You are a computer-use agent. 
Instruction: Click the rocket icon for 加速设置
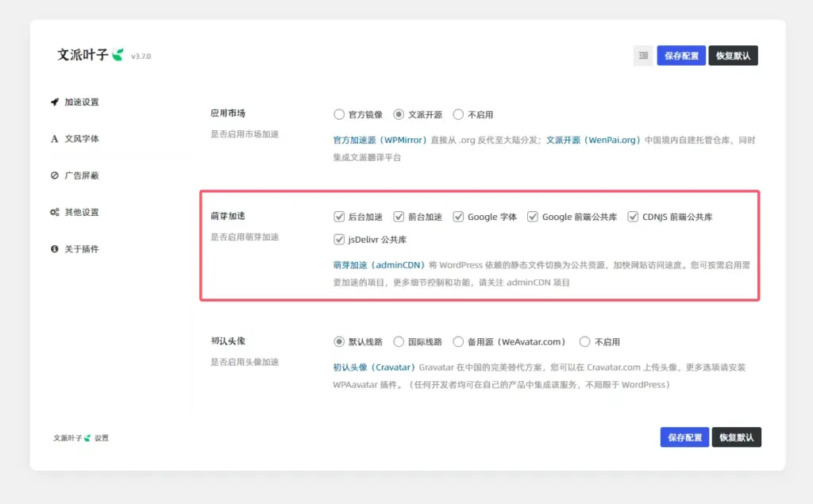point(55,102)
